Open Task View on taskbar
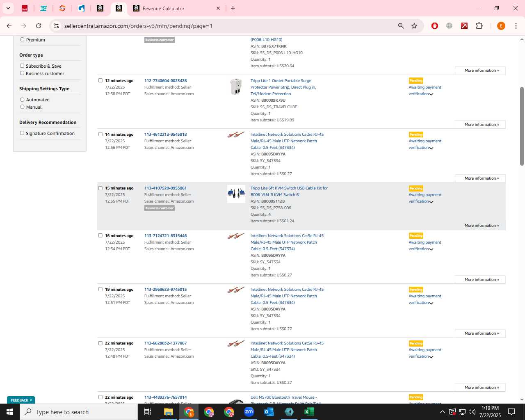Screen dimensions: 525x420 pos(148,412)
